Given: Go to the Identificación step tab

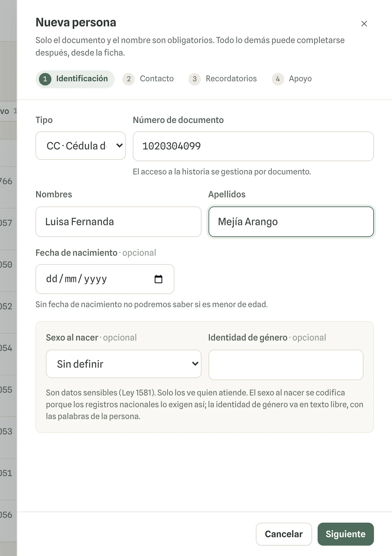Looking at the screenshot, I should (x=75, y=79).
